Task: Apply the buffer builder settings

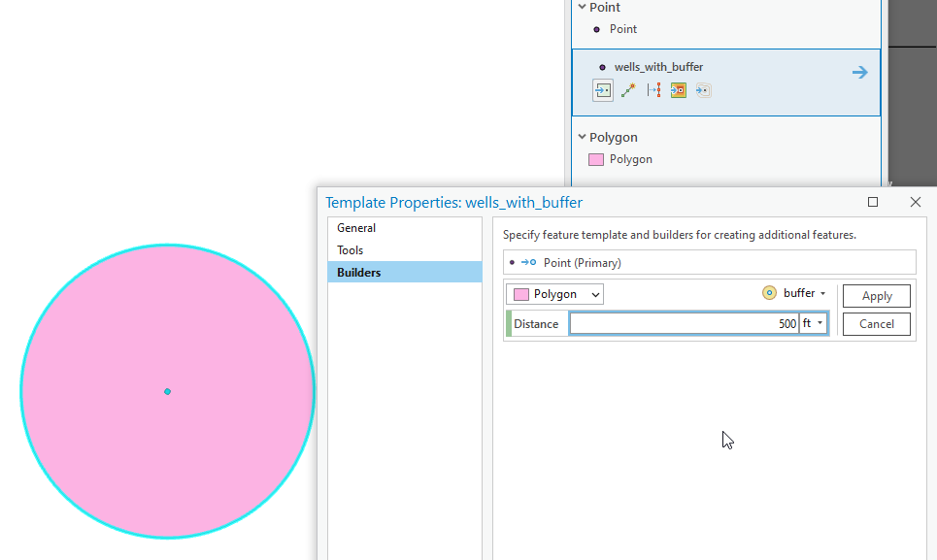Action: pos(876,295)
